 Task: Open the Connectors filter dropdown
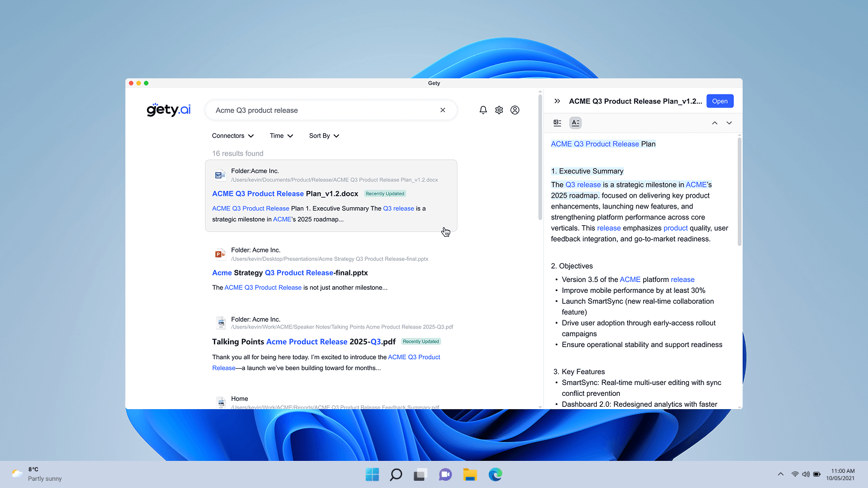tap(233, 136)
